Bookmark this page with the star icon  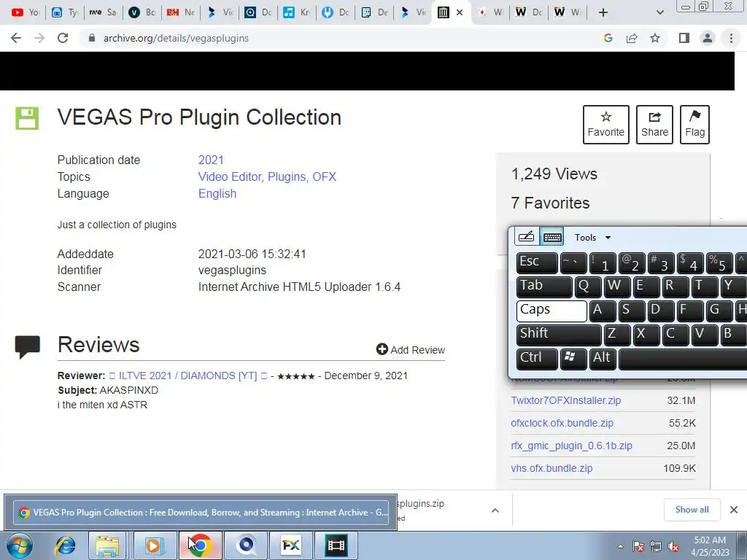(x=655, y=38)
